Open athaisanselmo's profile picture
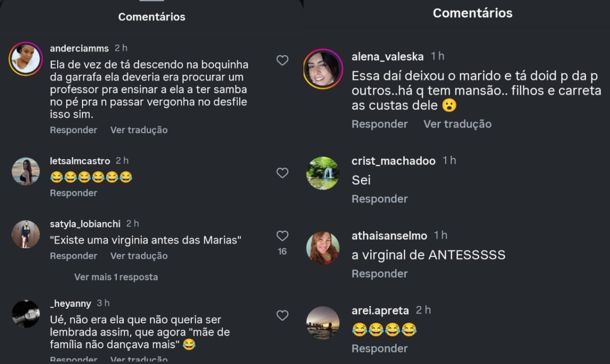610x364 pixels. [x=323, y=248]
